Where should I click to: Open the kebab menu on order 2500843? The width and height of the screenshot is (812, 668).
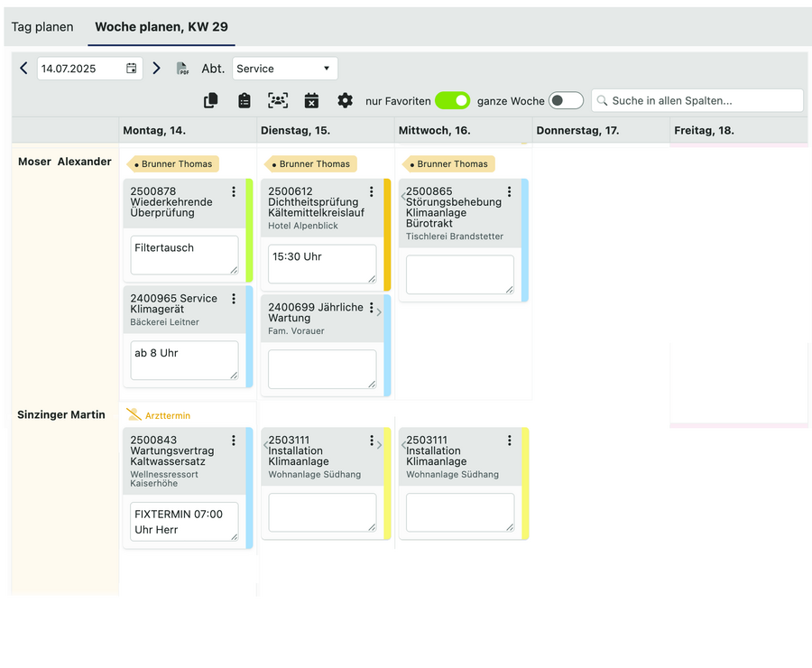[x=235, y=441]
